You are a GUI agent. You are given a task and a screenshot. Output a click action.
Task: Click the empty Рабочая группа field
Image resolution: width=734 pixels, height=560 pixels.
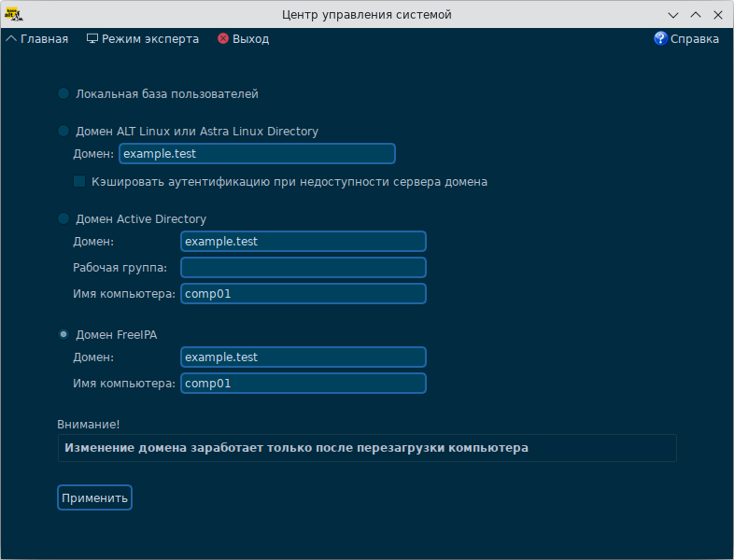303,268
